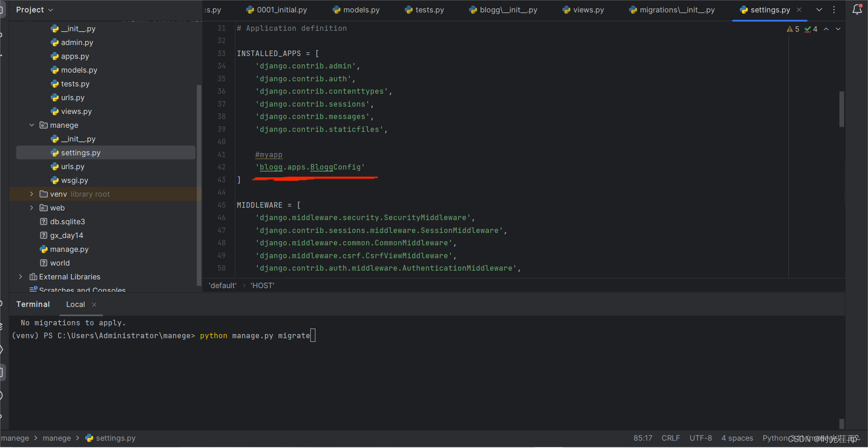
Task: Click line 42 'blogg.apps.BloggConfig'
Action: tap(310, 167)
